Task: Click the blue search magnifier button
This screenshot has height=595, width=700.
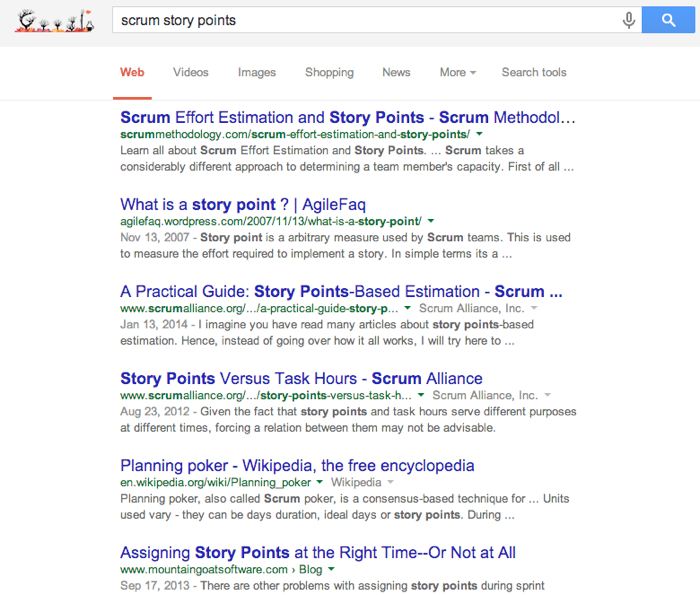Action: (x=668, y=20)
